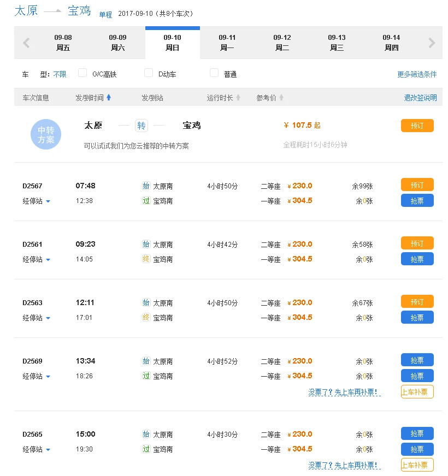
Task: Toggle the ordinary train checkbox
Action: pyautogui.click(x=214, y=73)
